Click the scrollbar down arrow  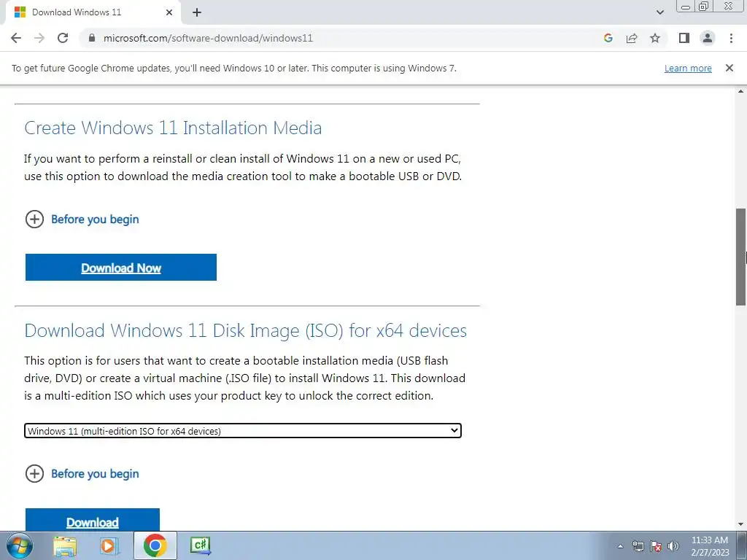point(741,525)
